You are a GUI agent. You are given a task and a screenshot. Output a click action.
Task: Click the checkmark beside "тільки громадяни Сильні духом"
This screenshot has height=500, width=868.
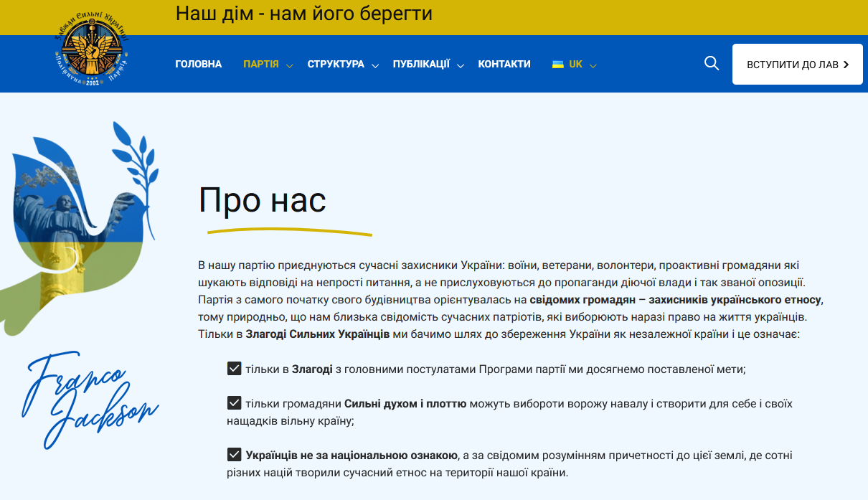tap(234, 403)
